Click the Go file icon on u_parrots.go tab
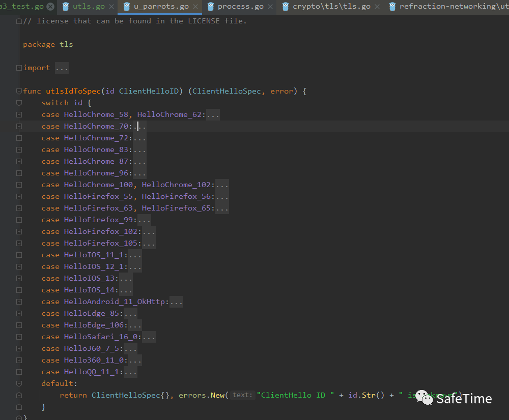 (x=127, y=7)
